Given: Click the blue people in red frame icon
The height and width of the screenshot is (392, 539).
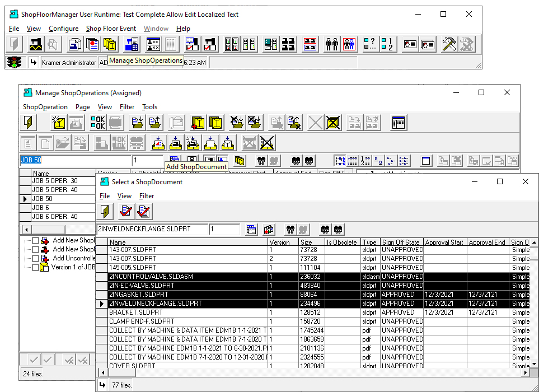Looking at the screenshot, I should 349,44.
